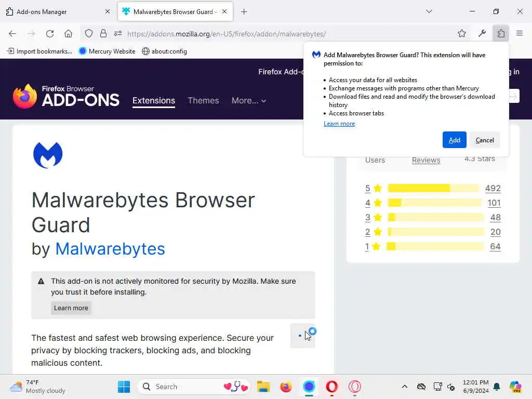Open File Explorer from taskbar
Viewport: 532px width, 399px height.
(x=263, y=387)
